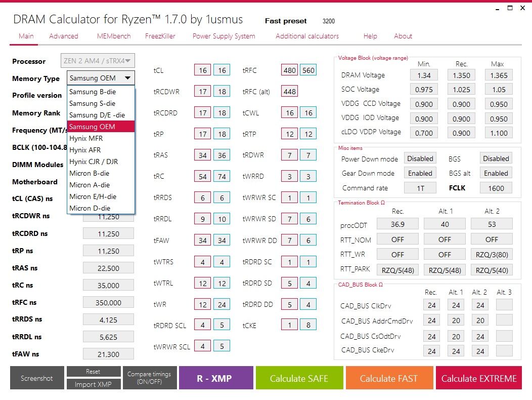Open the Advanced tab
This screenshot has height=400, width=532.
click(x=63, y=36)
